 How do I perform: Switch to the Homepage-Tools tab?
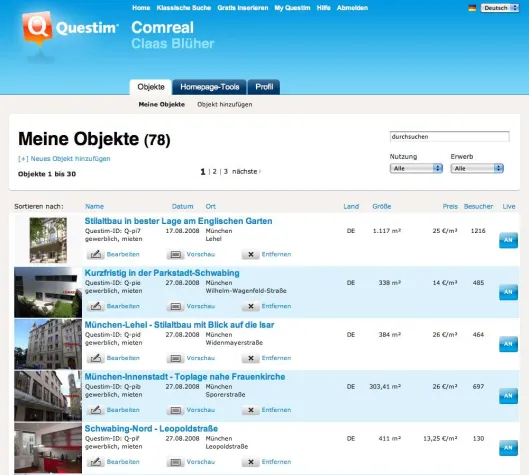[210, 87]
